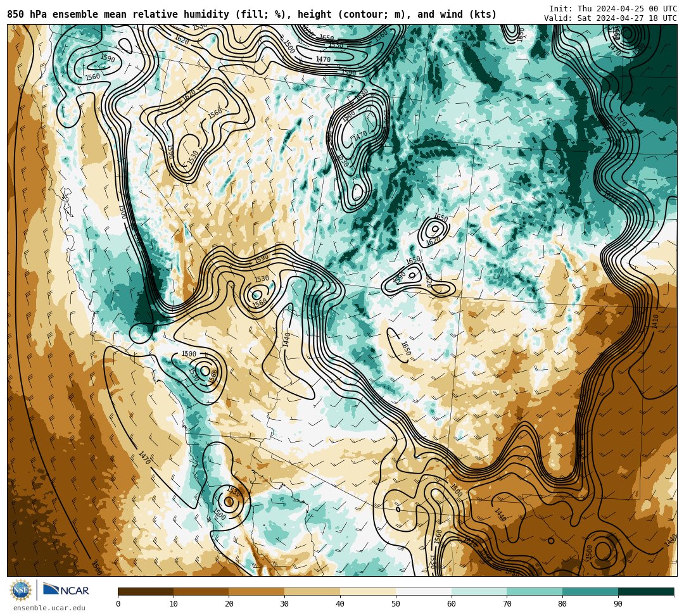Viewport: 684px width, 616px height.
Task: Click the 20-30 orange-brown colorbar segment
Action: (x=257, y=591)
